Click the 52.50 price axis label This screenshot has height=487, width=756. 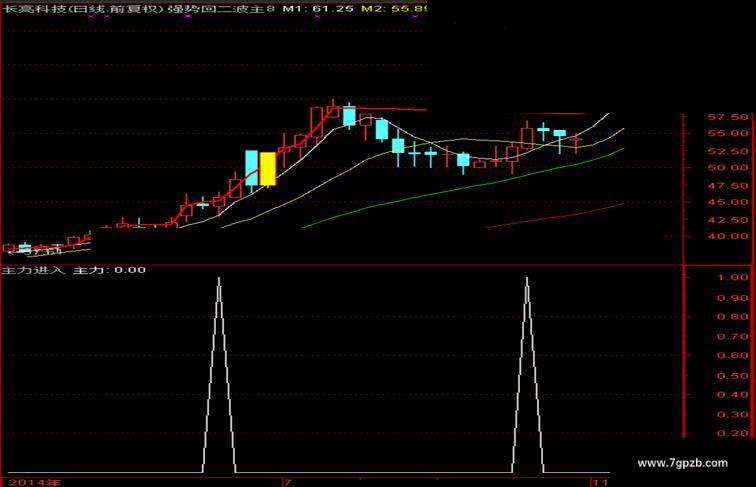coord(728,151)
